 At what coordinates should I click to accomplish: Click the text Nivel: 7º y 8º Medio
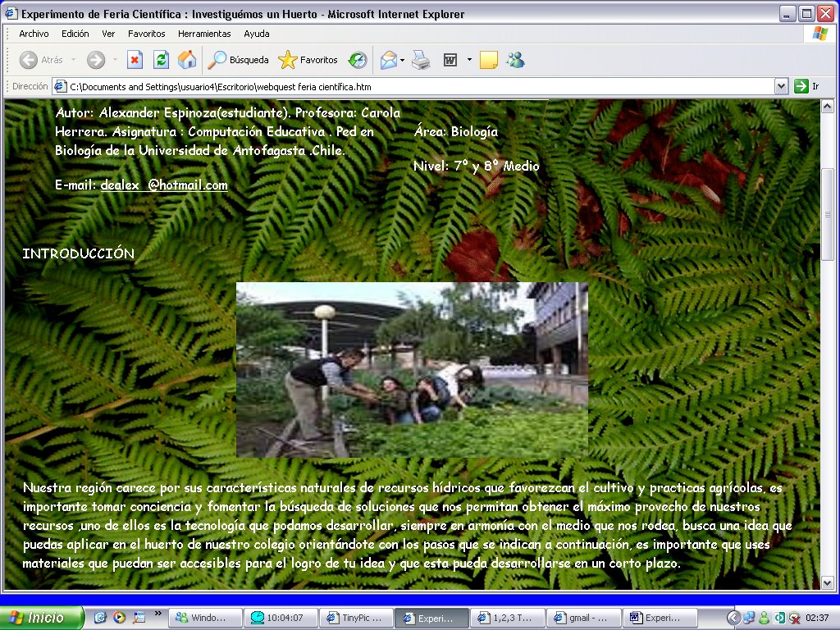477,166
